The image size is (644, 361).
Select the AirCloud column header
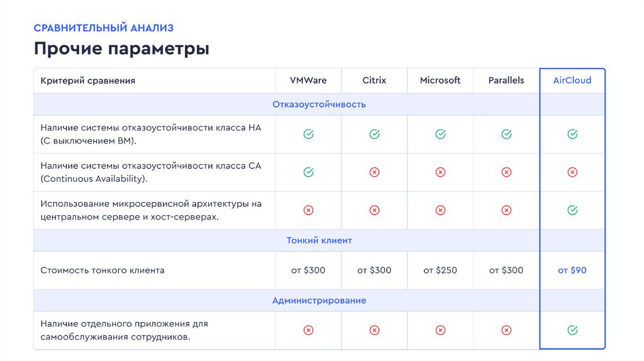click(572, 81)
